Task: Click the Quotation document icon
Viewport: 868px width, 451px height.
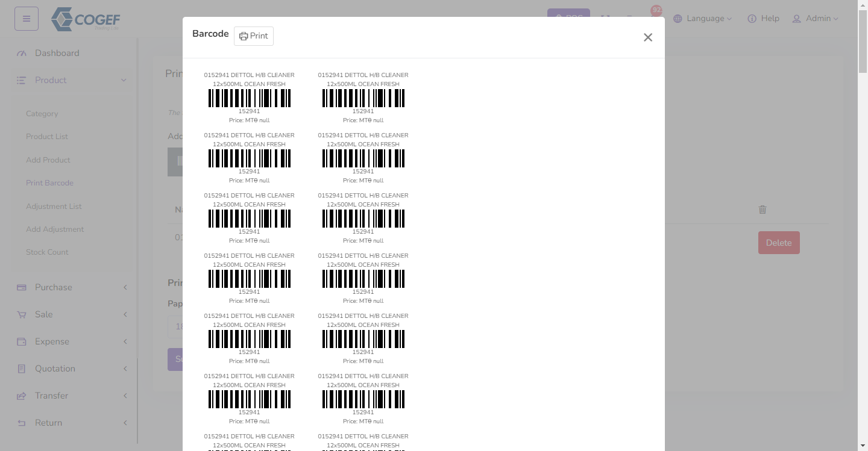Action: click(x=22, y=369)
